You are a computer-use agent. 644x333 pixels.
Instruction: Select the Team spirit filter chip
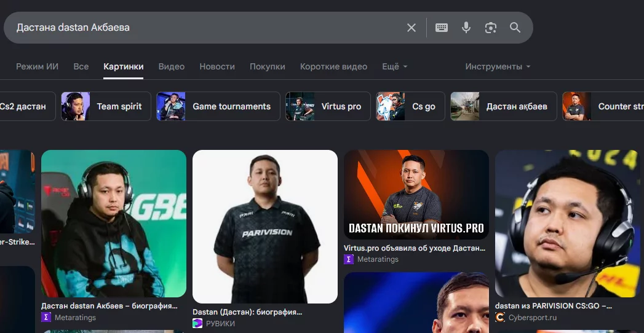click(x=106, y=106)
